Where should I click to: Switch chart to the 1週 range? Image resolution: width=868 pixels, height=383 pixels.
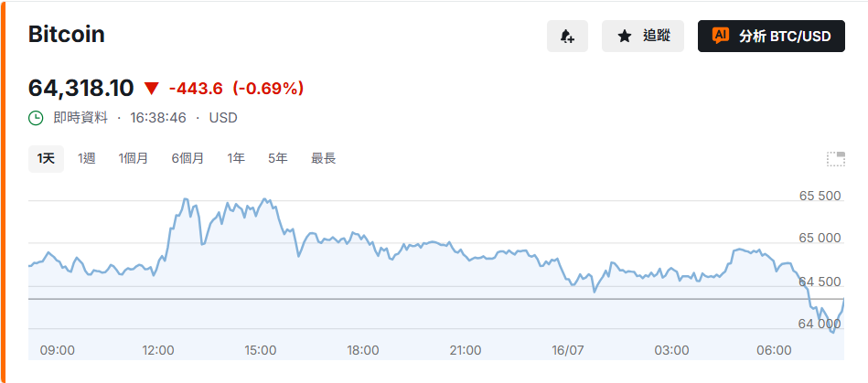point(86,159)
